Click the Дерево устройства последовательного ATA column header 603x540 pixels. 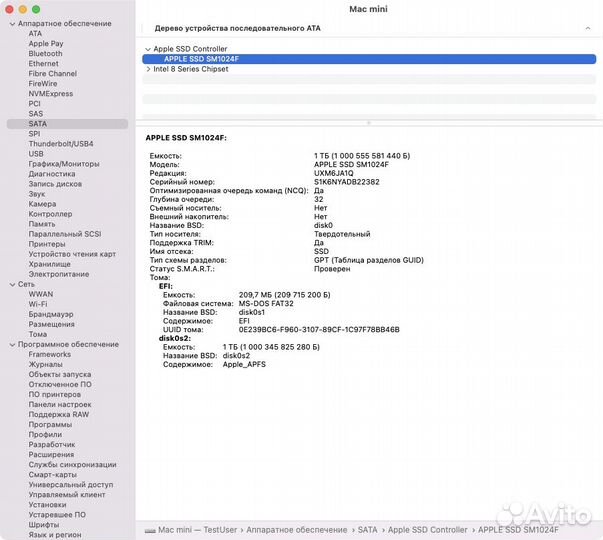pyautogui.click(x=237, y=28)
